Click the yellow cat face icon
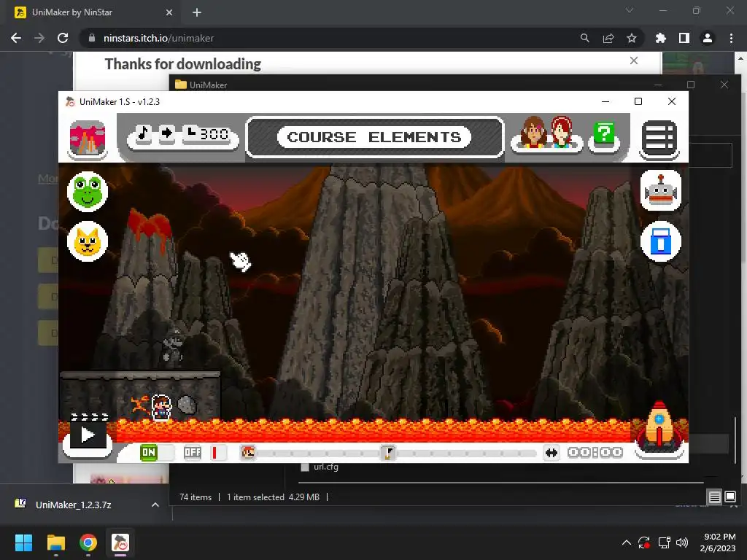 (x=88, y=241)
